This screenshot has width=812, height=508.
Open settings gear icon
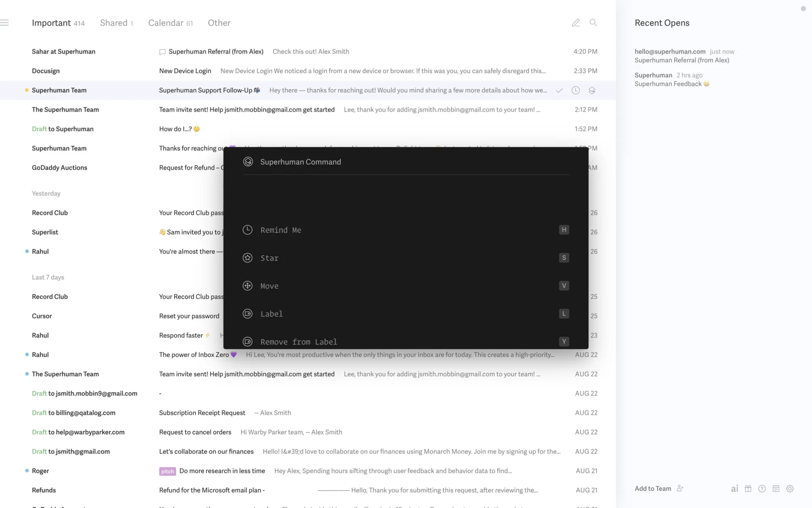(x=790, y=489)
